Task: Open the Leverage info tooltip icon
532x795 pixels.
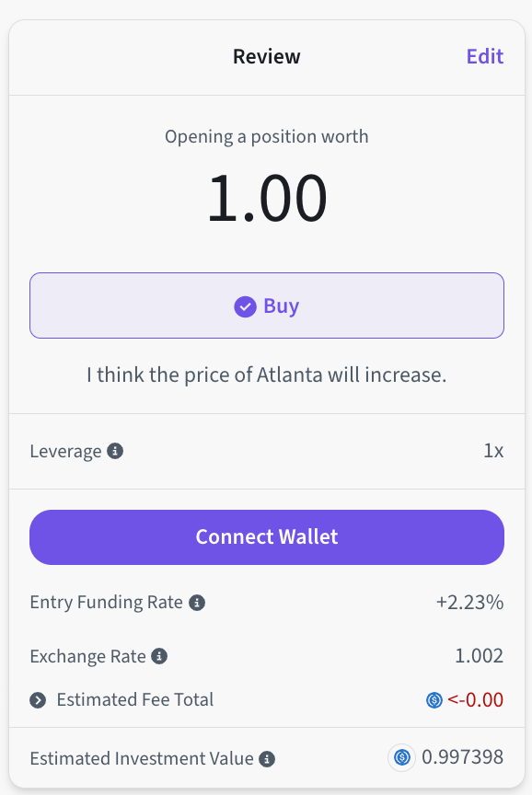Action: (x=115, y=451)
